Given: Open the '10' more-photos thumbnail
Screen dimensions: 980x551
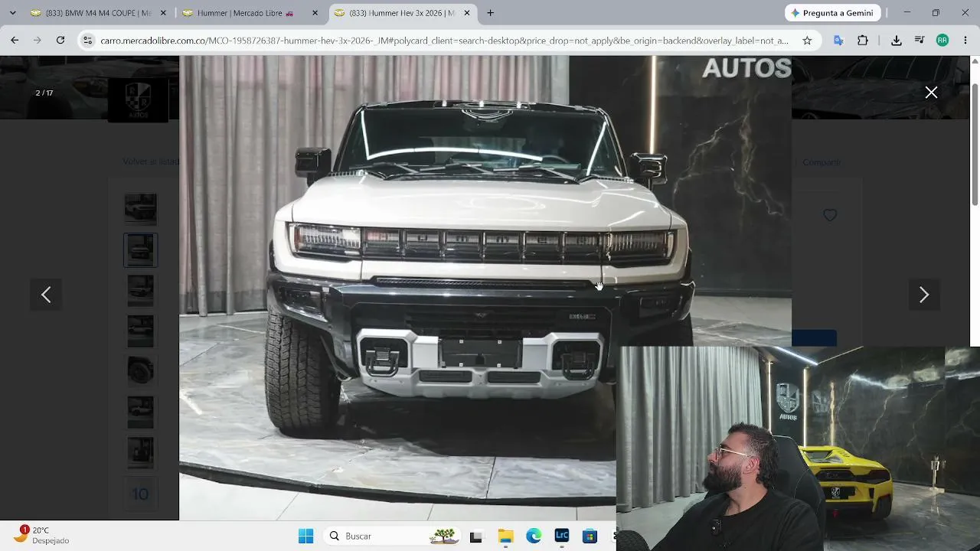Looking at the screenshot, I should click(140, 494).
